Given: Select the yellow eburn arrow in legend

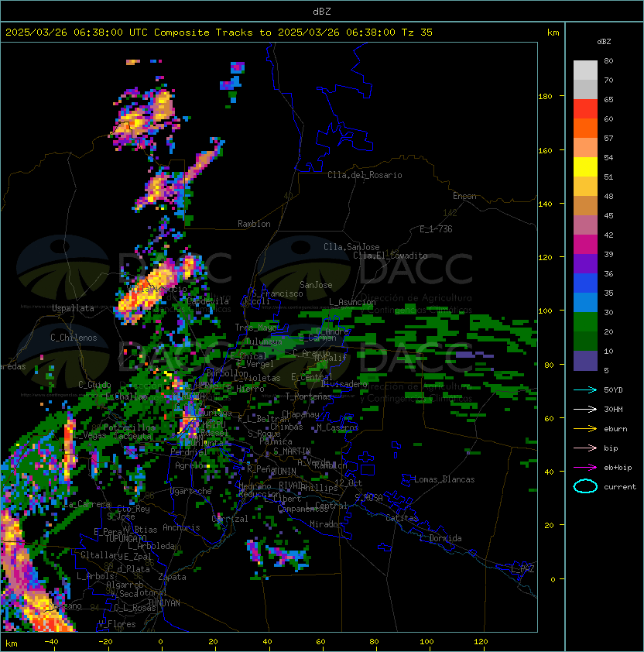Looking at the screenshot, I should pyautogui.click(x=585, y=429).
